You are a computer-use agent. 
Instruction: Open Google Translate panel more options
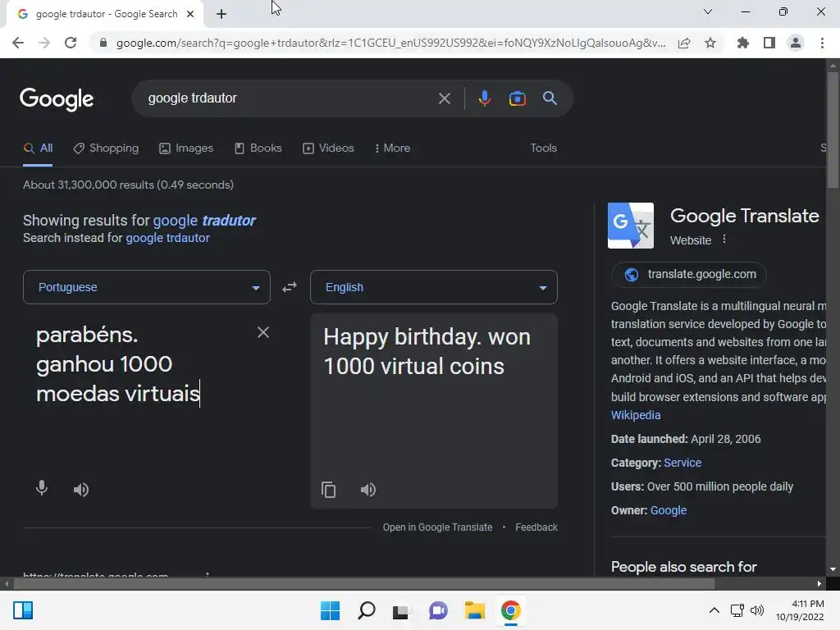pyautogui.click(x=724, y=239)
